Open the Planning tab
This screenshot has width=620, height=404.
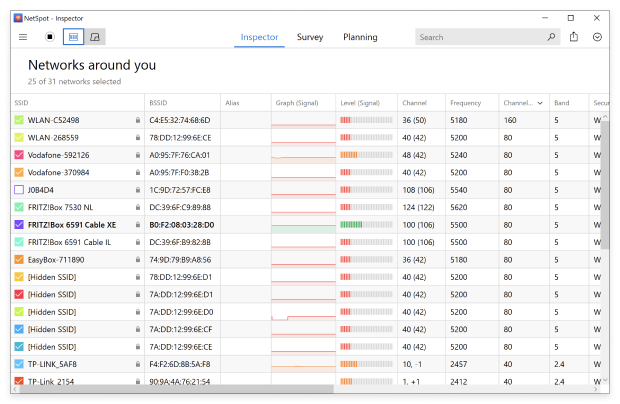(360, 37)
